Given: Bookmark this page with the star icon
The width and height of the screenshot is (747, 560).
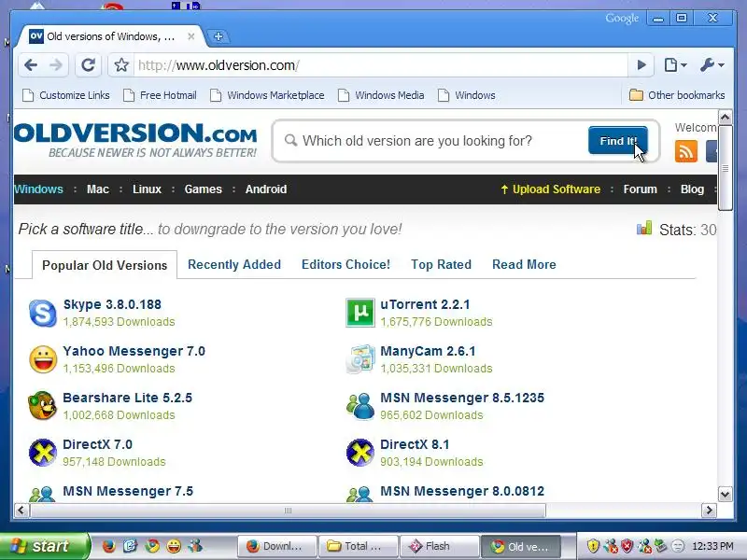Looking at the screenshot, I should [121, 65].
